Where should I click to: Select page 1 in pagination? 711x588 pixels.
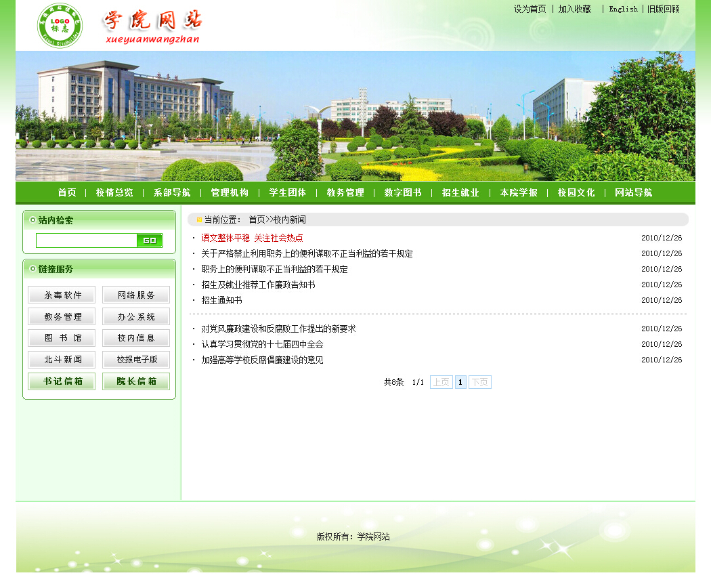[x=460, y=382]
